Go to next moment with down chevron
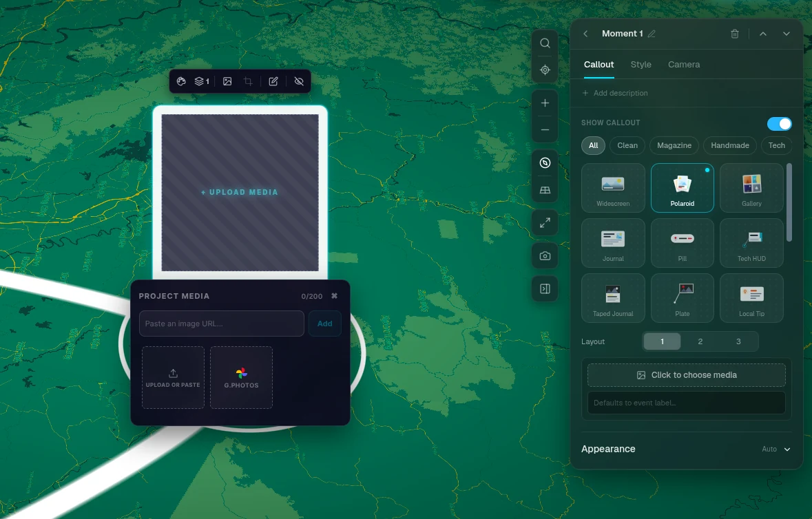This screenshot has width=812, height=519. pyautogui.click(x=786, y=34)
